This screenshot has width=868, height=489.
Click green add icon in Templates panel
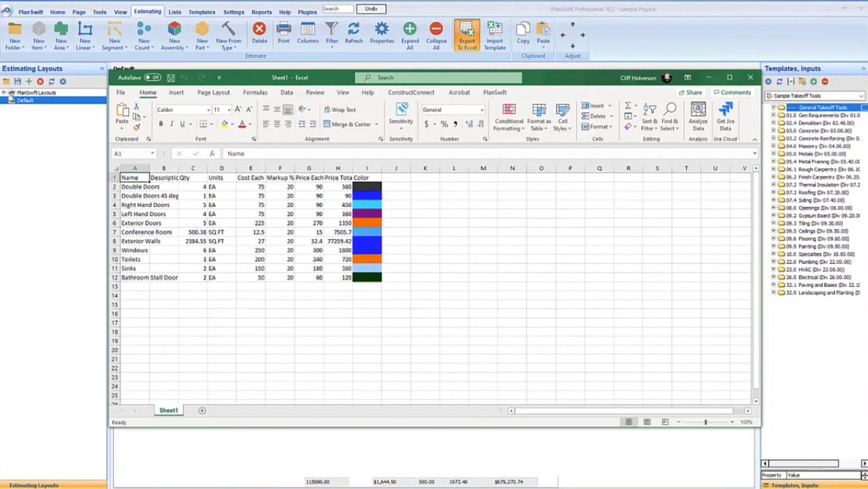(x=813, y=82)
